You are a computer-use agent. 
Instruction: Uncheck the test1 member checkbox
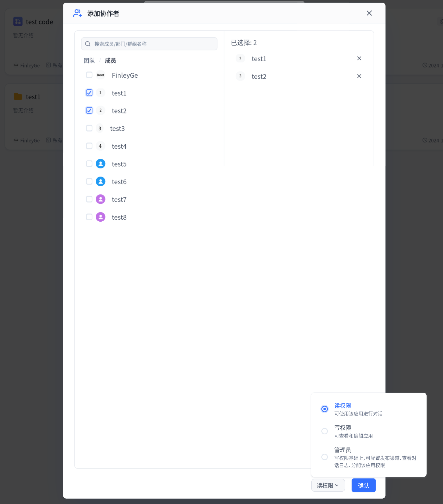(89, 93)
